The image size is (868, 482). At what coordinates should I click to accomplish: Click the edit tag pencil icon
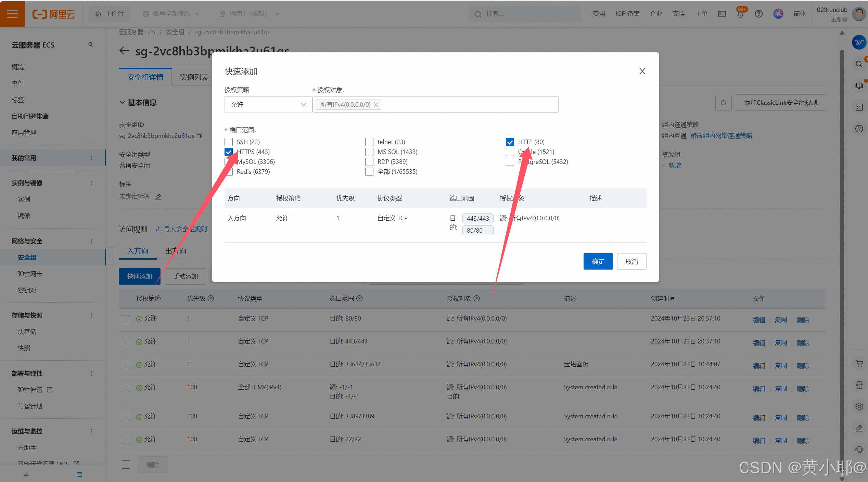pyautogui.click(x=158, y=197)
